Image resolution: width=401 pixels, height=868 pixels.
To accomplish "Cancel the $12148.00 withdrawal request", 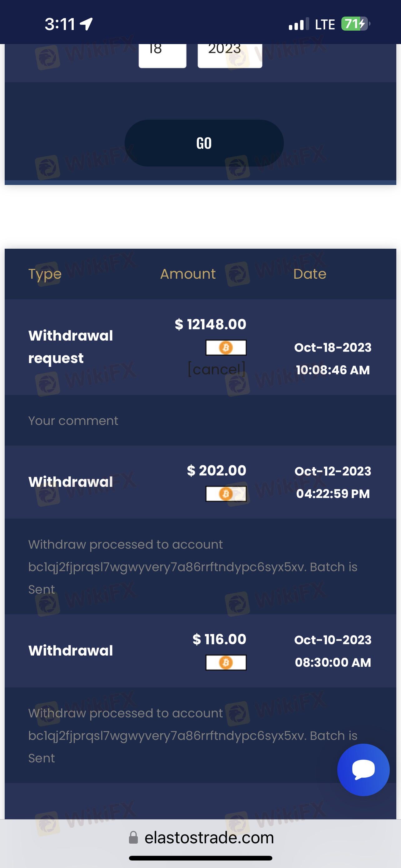I will [217, 369].
